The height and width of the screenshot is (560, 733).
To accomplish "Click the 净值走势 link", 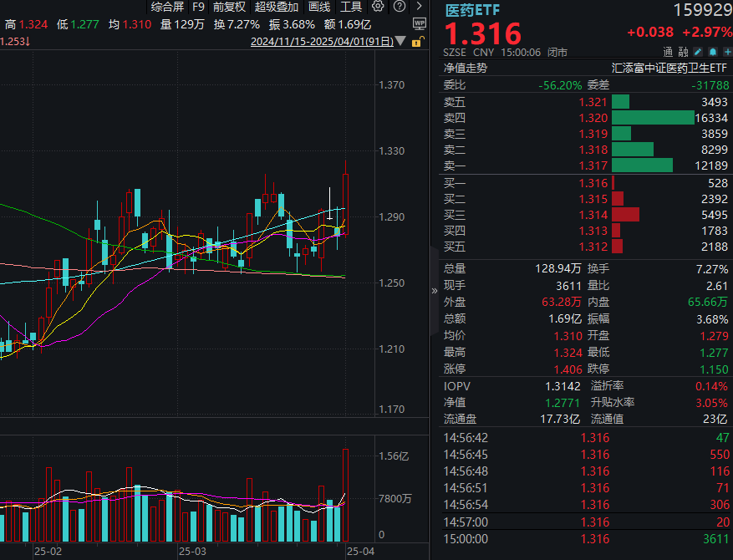I will [465, 68].
